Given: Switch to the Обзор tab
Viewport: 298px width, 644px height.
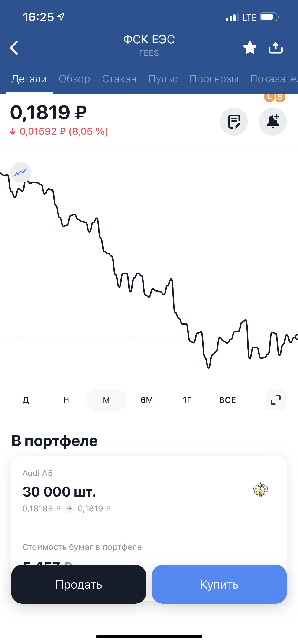Looking at the screenshot, I should 74,79.
